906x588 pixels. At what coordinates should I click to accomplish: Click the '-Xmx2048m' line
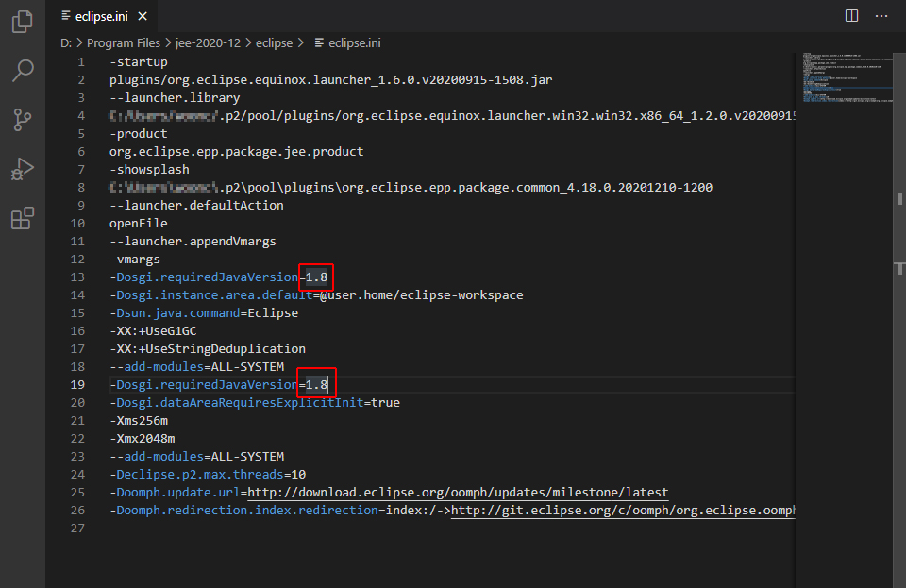143,438
